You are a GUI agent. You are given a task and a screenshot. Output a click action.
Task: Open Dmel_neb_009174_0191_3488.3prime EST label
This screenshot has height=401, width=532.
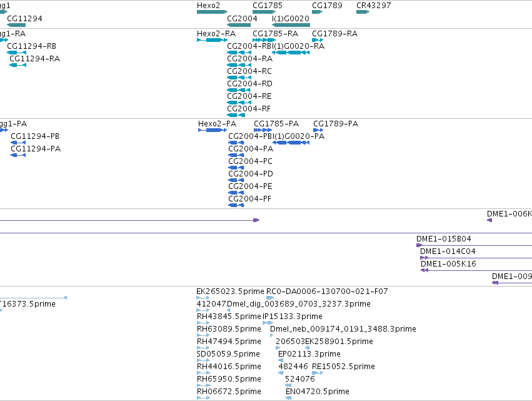coord(343,329)
